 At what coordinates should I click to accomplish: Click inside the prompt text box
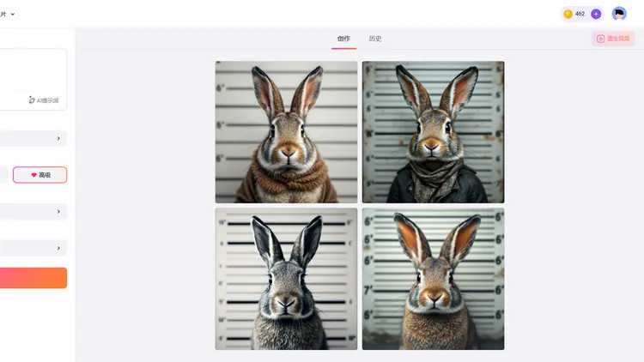click(32, 72)
